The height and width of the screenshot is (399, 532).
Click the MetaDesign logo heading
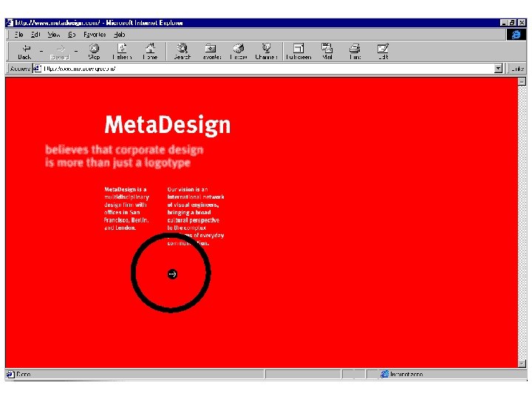168,125
